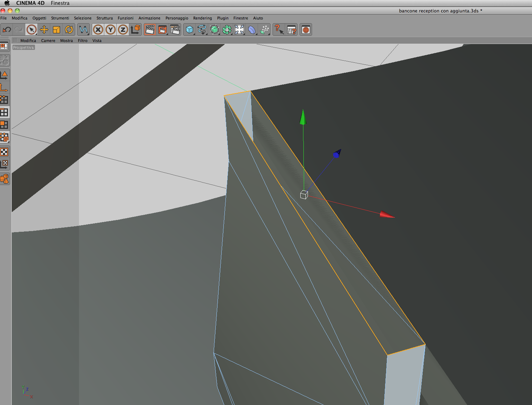Toggle Z axis lock
532x405 pixels.
pos(123,30)
